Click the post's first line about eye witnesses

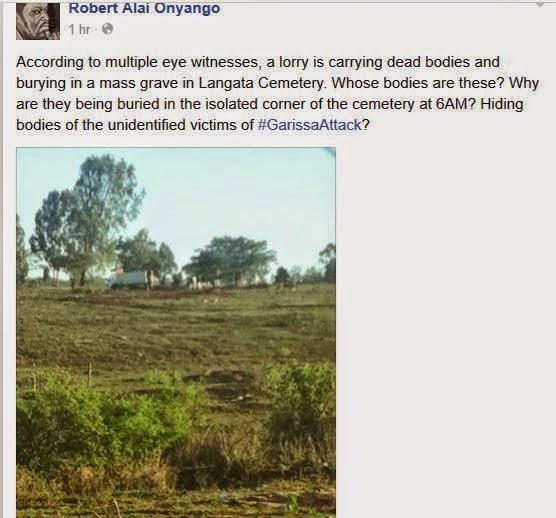[x=257, y=62]
